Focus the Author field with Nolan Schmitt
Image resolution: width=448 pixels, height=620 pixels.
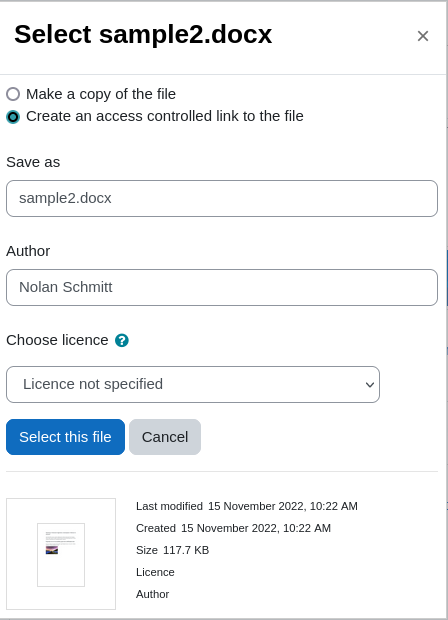[x=222, y=287]
